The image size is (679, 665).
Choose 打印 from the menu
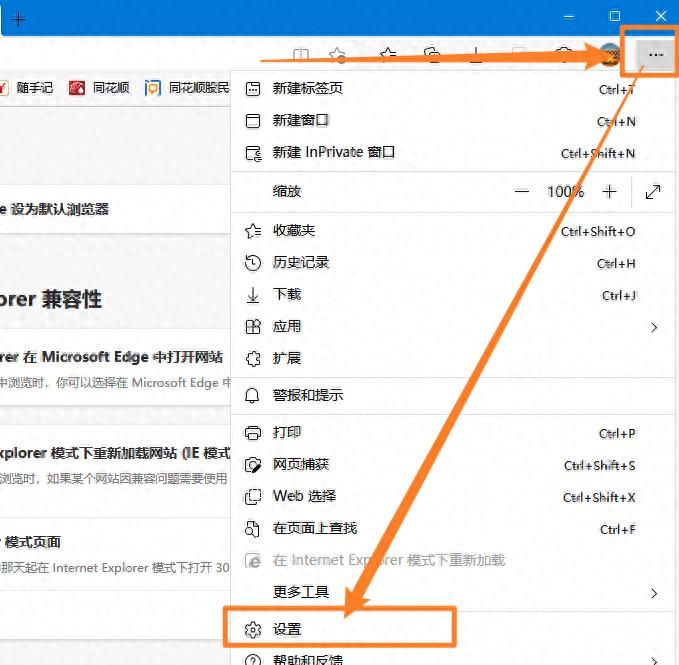pyautogui.click(x=451, y=433)
